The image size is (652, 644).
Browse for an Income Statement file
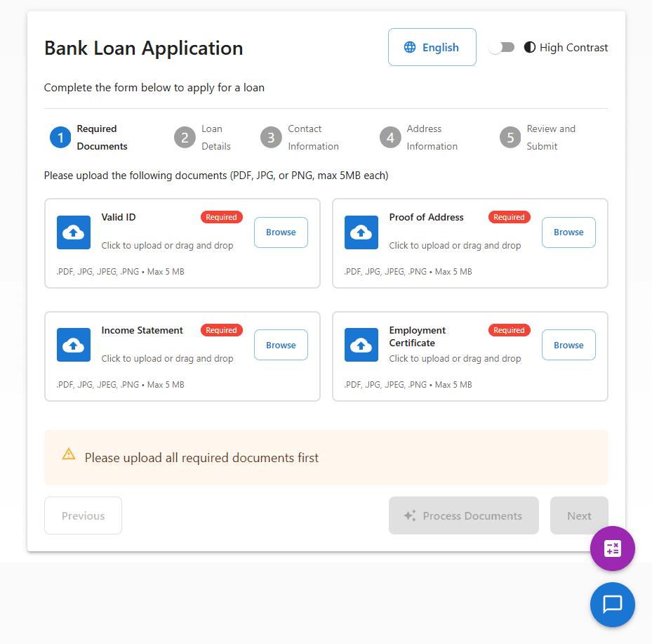coord(281,345)
